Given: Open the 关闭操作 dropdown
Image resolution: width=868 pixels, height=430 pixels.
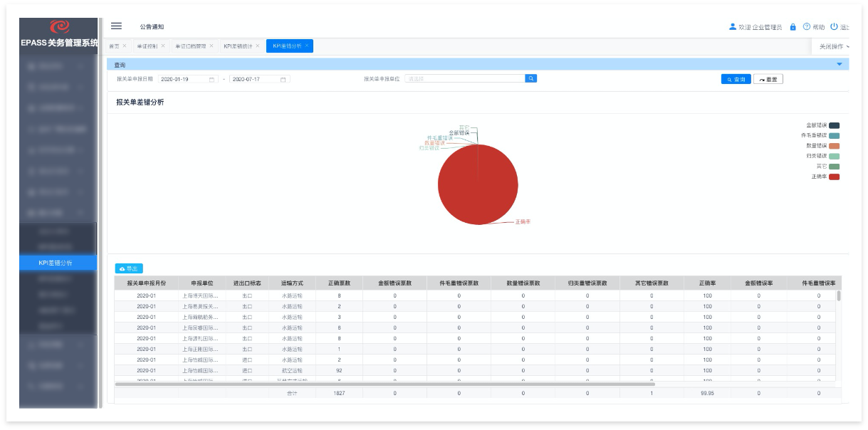Looking at the screenshot, I should pos(833,46).
